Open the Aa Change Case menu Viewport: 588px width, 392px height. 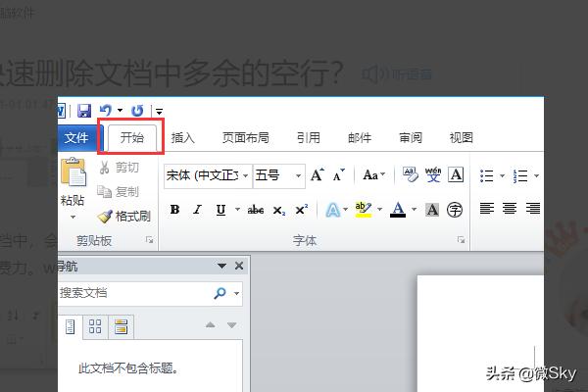[x=374, y=174]
